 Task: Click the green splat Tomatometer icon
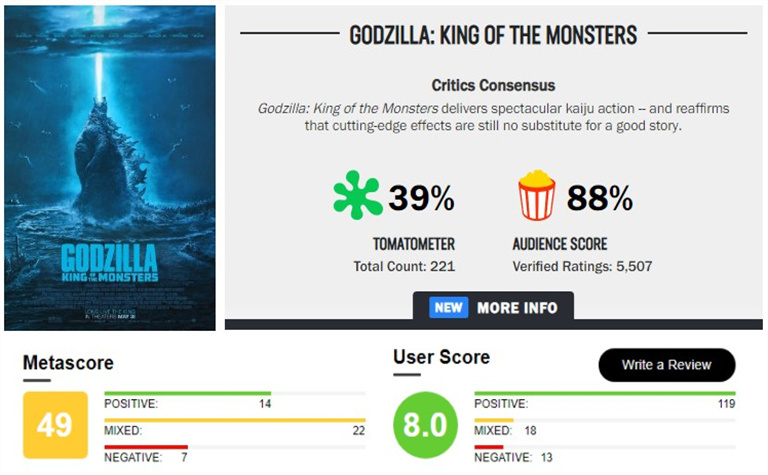[x=358, y=195]
